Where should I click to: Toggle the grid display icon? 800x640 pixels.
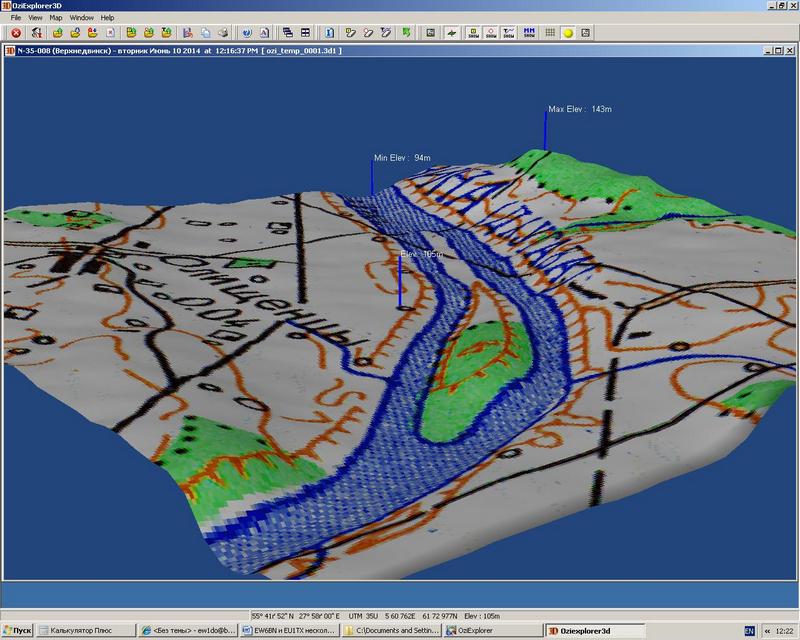point(551,33)
